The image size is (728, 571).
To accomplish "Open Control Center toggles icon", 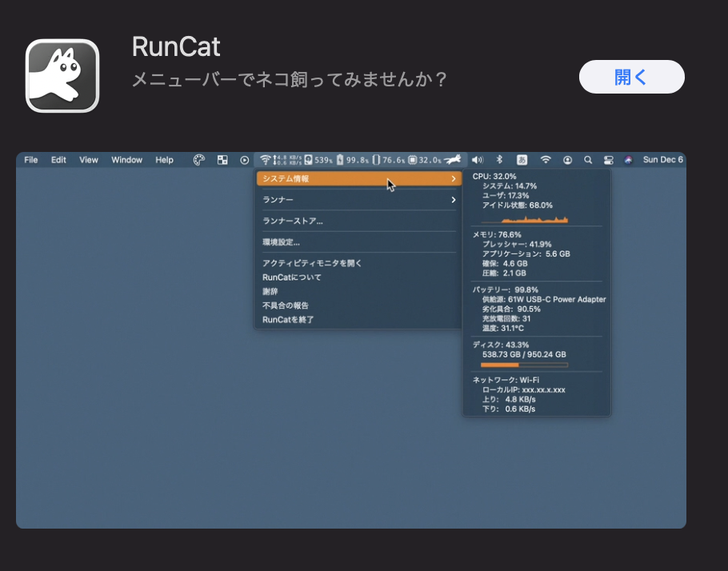I will tap(609, 160).
